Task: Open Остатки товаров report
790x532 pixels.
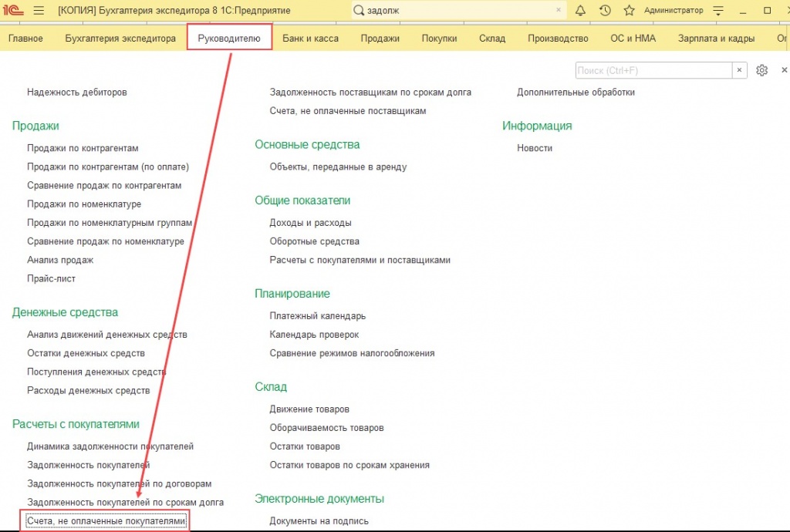Action: click(x=305, y=446)
